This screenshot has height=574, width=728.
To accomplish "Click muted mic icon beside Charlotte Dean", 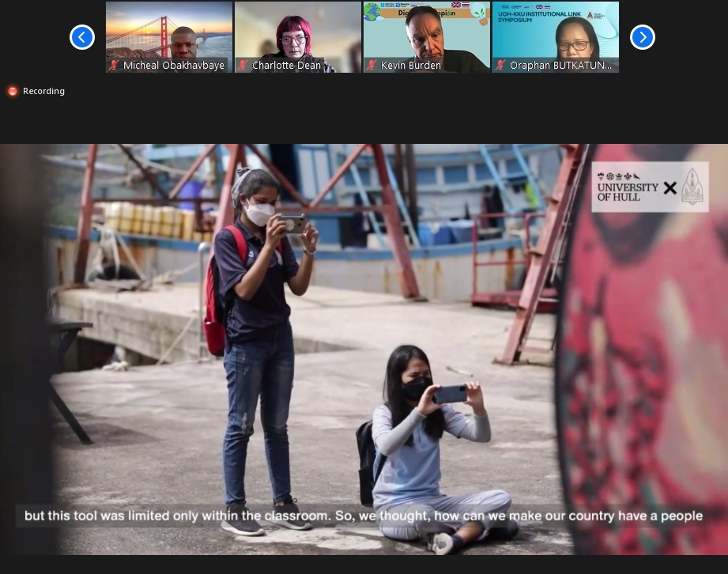I will 243,65.
